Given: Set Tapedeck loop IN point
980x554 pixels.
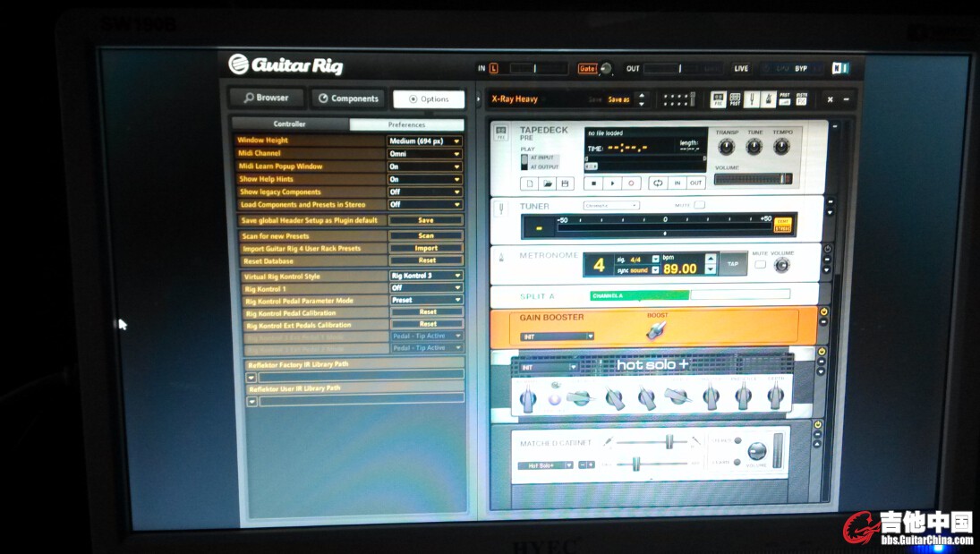Looking at the screenshot, I should click(x=677, y=183).
